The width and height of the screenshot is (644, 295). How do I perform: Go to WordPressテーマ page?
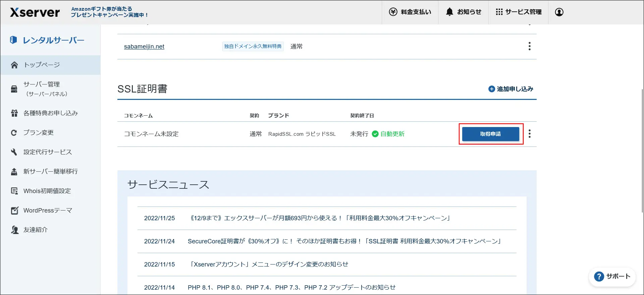(x=50, y=211)
